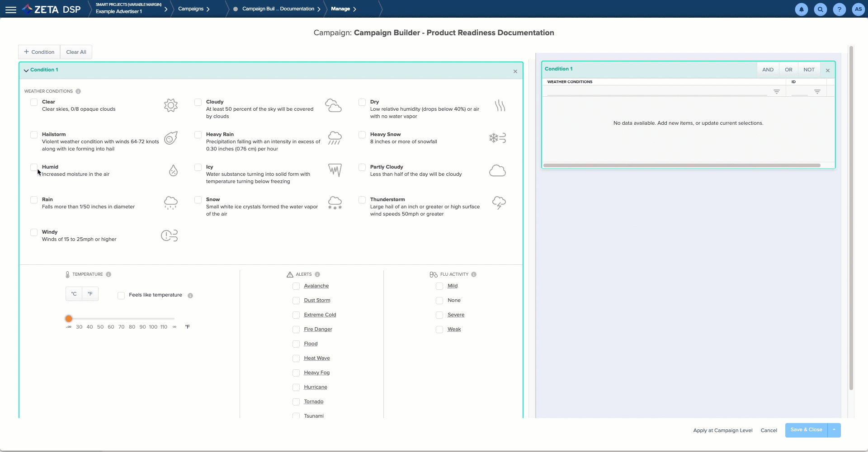Screen dimensions: 868x452
Task: Select the OR operator tab
Action: (x=788, y=70)
